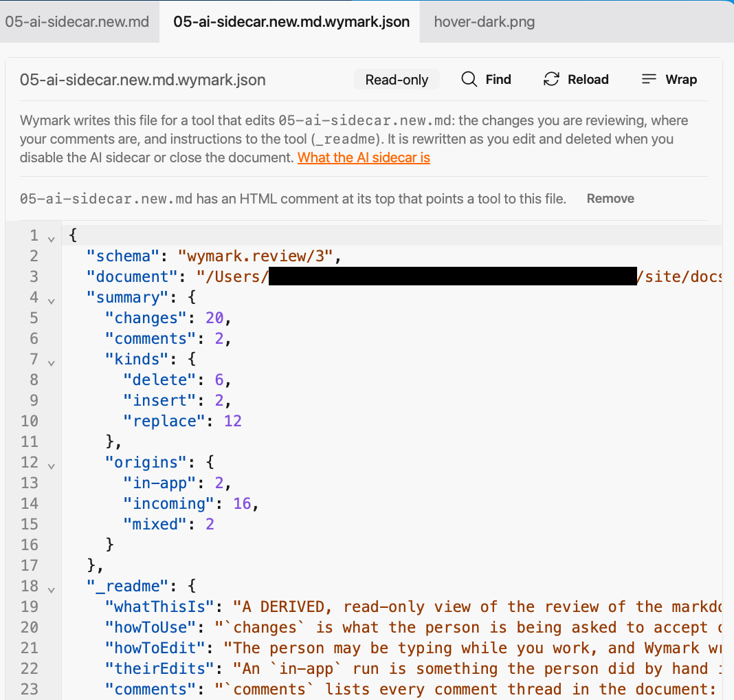
Task: Collapse the "_readme" block at line 18
Action: pyautogui.click(x=52, y=589)
